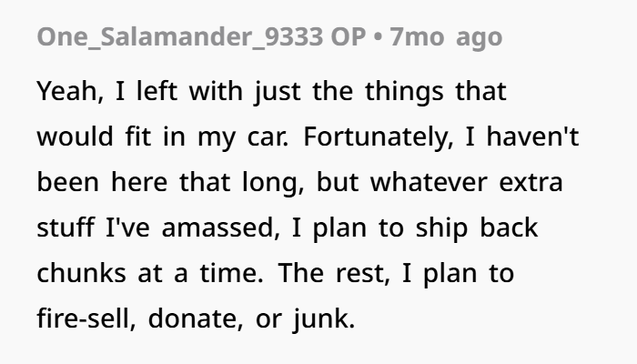637x364 pixels.
Task: Open the One_Salamander_9333 user profile link
Action: click(x=180, y=36)
